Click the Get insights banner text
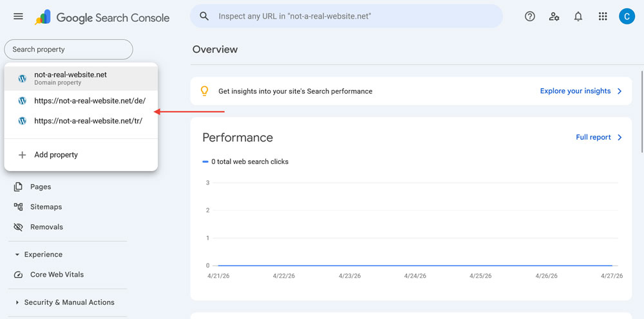Screen dimensions: 644x319 pyautogui.click(x=296, y=91)
